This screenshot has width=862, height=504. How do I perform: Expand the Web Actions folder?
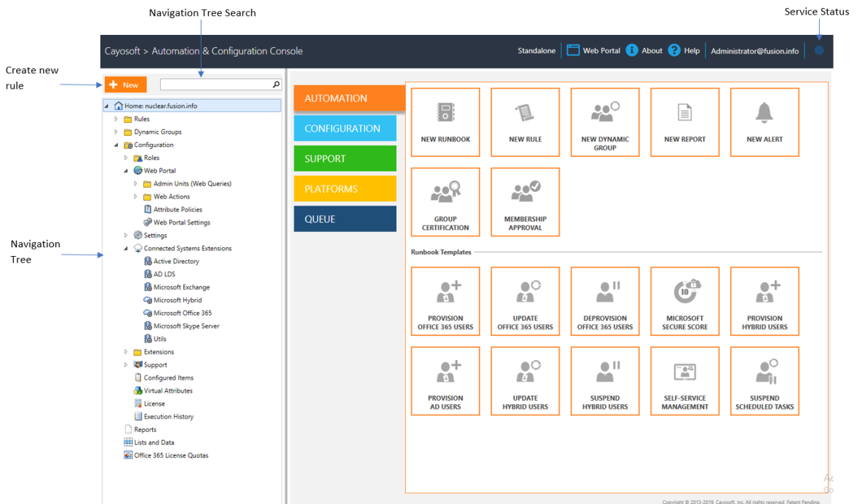pyautogui.click(x=135, y=196)
